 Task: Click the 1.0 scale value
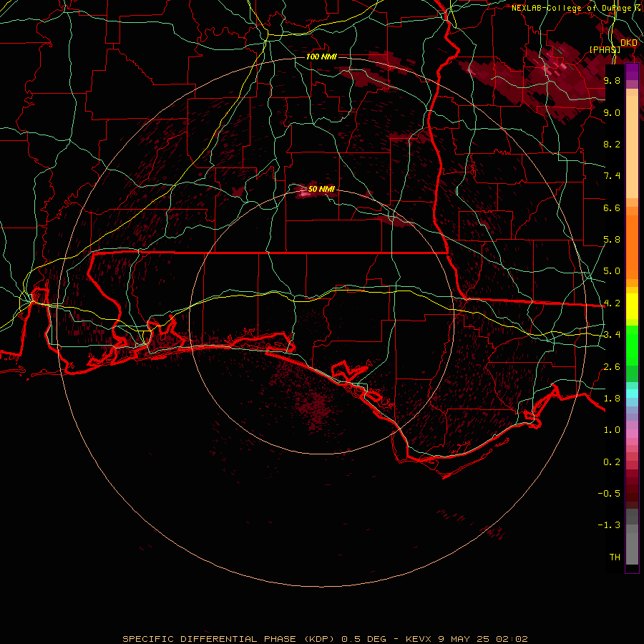pyautogui.click(x=612, y=430)
